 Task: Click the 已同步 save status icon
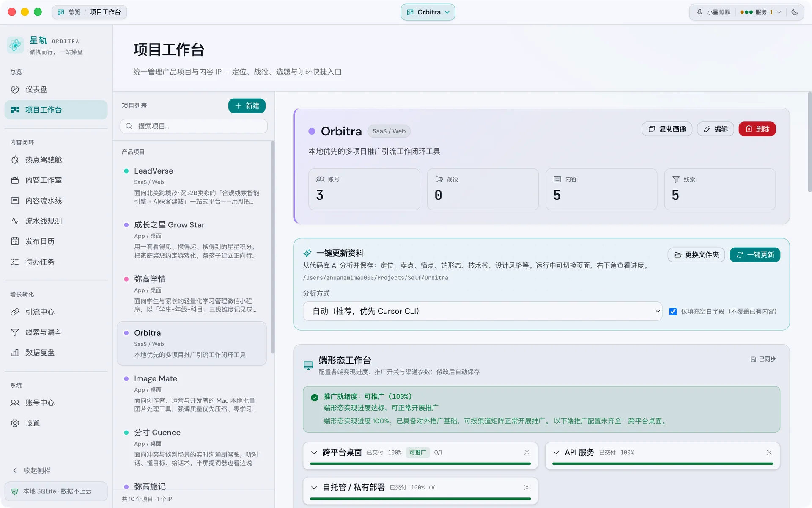click(753, 359)
